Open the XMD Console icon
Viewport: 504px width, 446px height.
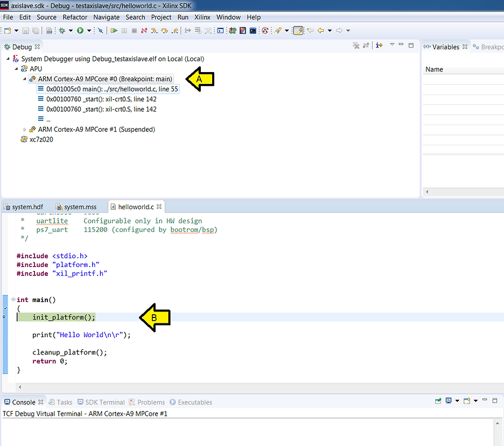click(x=220, y=30)
